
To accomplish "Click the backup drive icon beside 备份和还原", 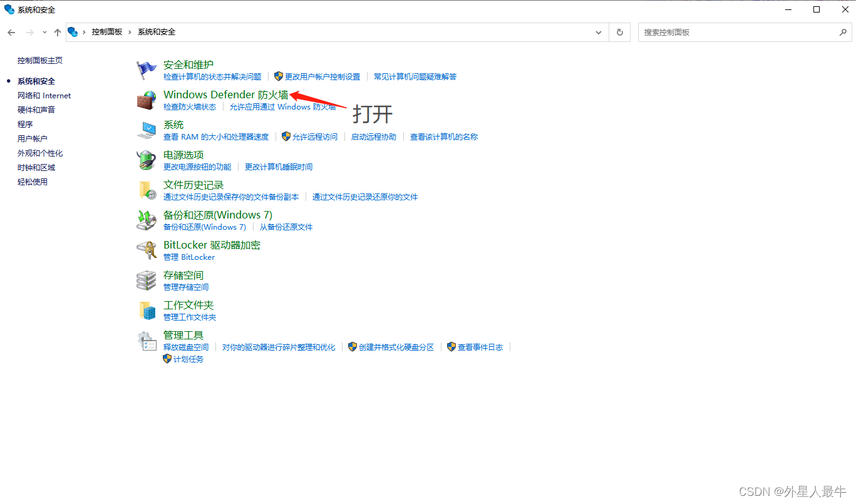I will point(147,220).
